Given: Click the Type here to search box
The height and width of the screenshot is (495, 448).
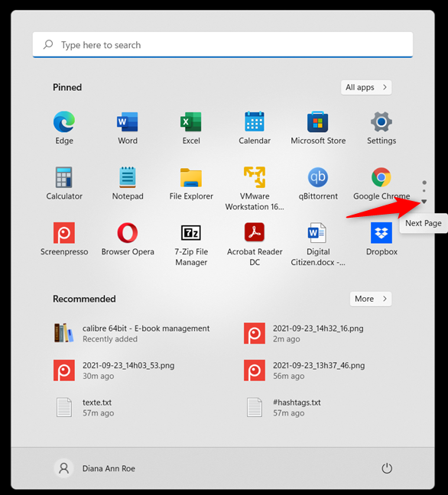Looking at the screenshot, I should point(222,45).
